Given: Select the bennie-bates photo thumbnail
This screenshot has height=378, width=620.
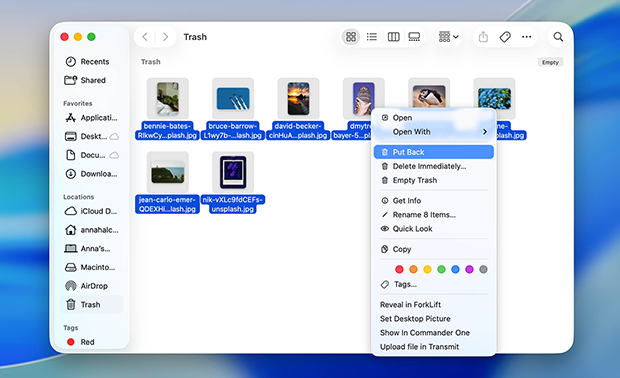Looking at the screenshot, I should point(168,98).
